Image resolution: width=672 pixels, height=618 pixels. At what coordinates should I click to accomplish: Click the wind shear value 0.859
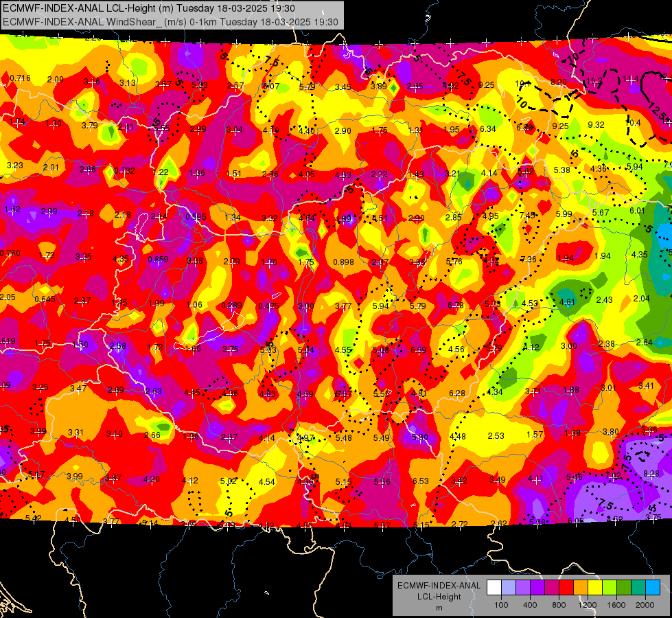click(x=158, y=260)
